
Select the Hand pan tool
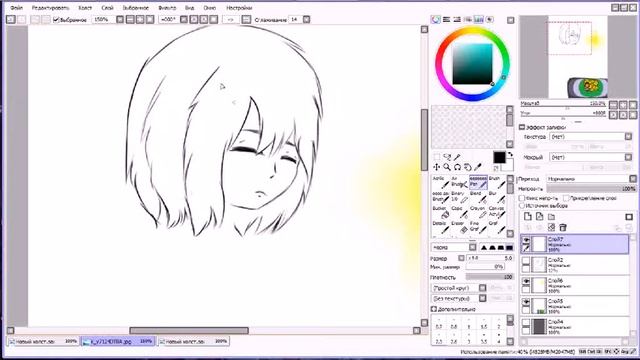[467, 167]
